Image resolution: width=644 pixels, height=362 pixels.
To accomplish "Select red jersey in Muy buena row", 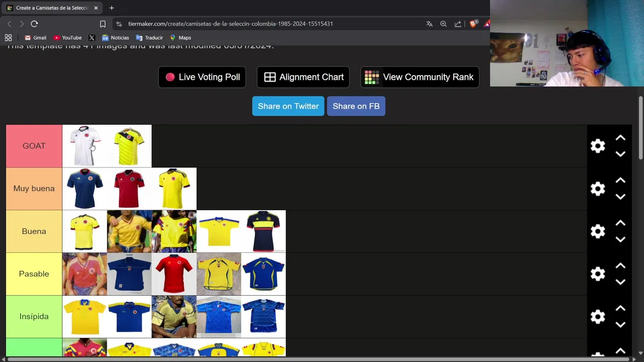I will pos(129,189).
